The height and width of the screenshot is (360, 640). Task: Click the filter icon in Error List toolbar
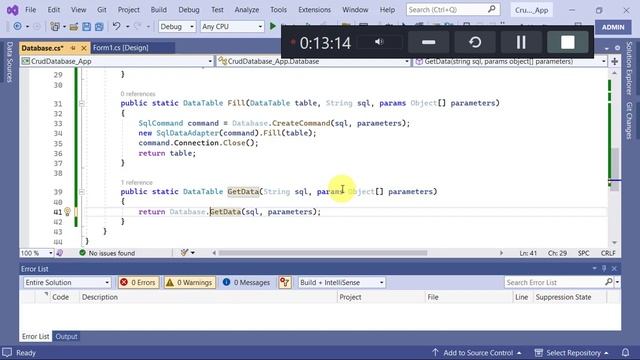coord(284,282)
